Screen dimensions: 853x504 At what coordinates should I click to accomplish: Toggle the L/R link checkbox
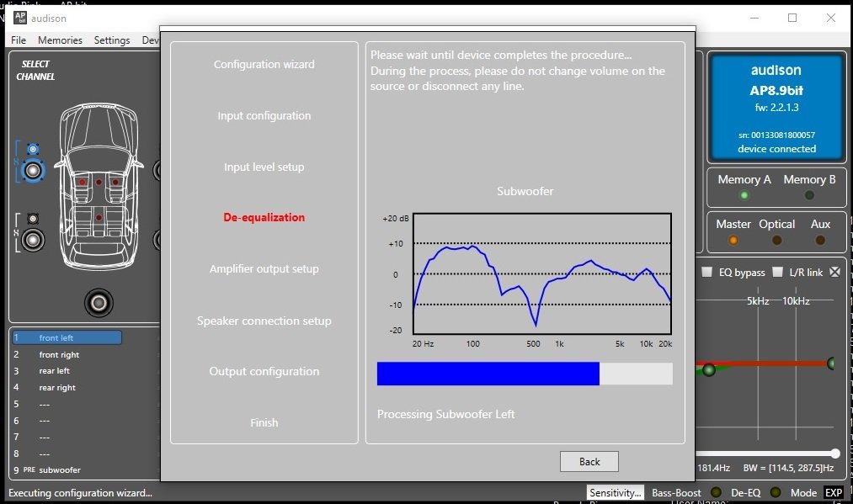pos(778,272)
